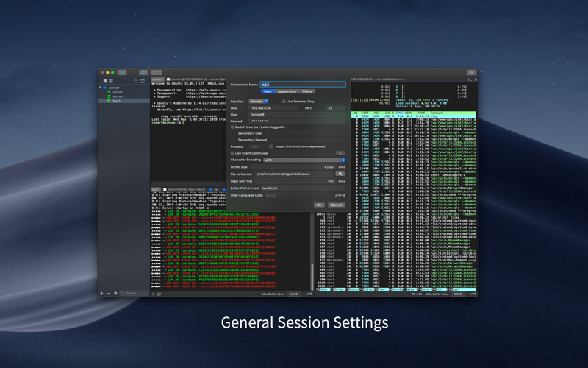The width and height of the screenshot is (588, 368).
Task: Click the bookmark icon in sidebar header
Action: coord(105,81)
